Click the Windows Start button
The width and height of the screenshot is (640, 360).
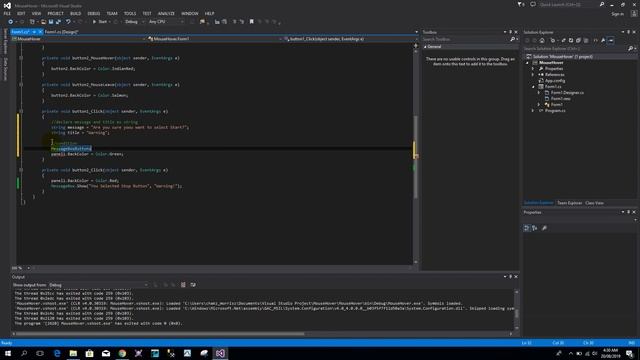(x=8, y=353)
